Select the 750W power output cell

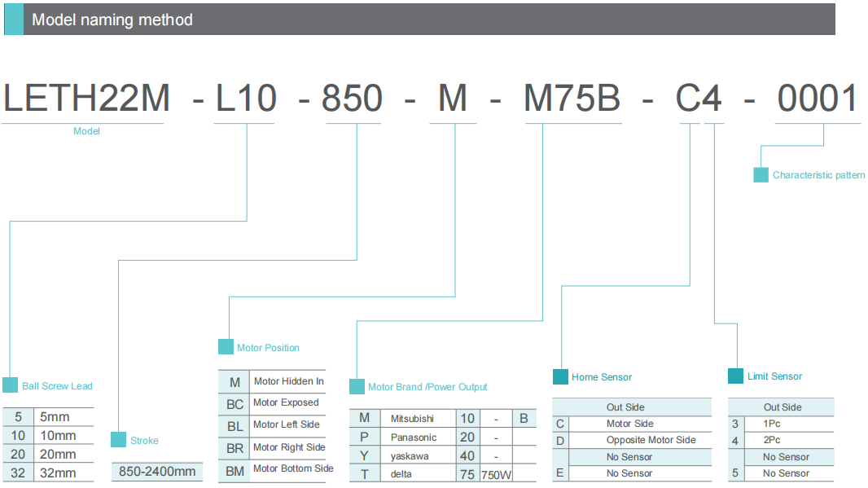tap(495, 474)
